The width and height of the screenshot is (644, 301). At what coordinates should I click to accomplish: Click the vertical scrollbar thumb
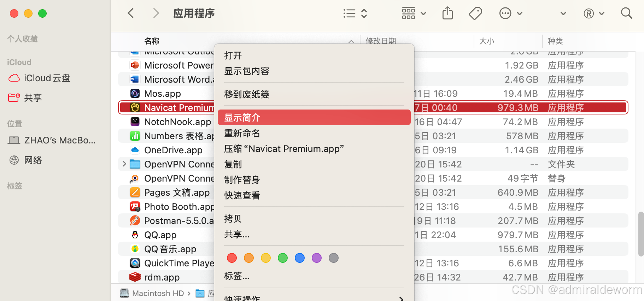(x=641, y=234)
